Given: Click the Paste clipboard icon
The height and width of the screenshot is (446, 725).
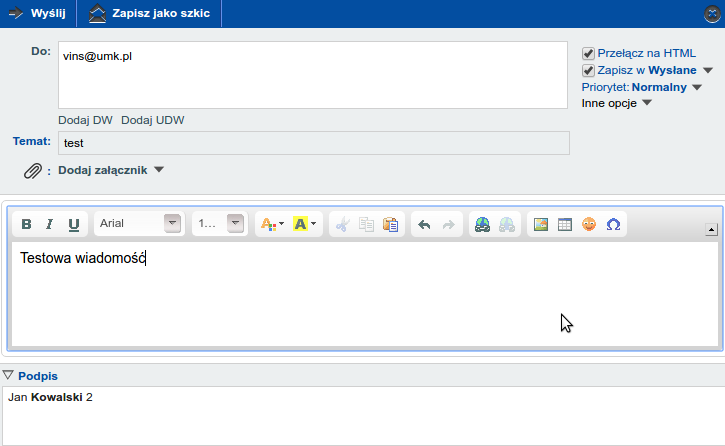Looking at the screenshot, I should pos(391,225).
